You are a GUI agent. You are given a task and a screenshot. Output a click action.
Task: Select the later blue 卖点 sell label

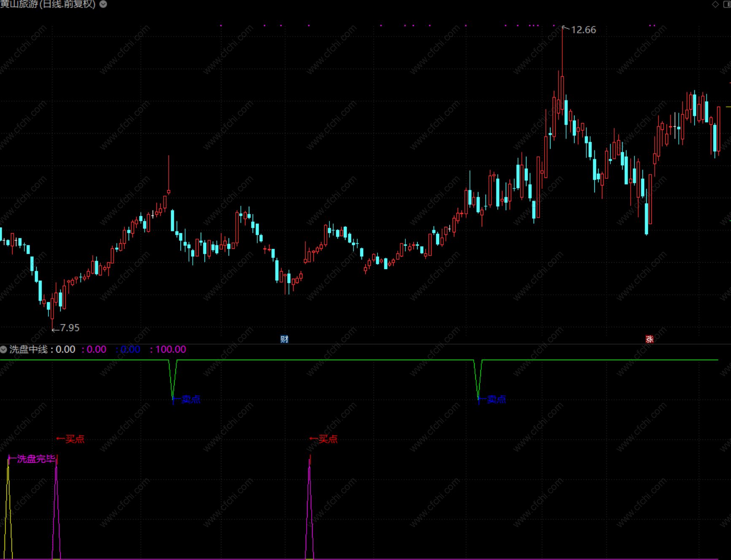pyautogui.click(x=496, y=399)
